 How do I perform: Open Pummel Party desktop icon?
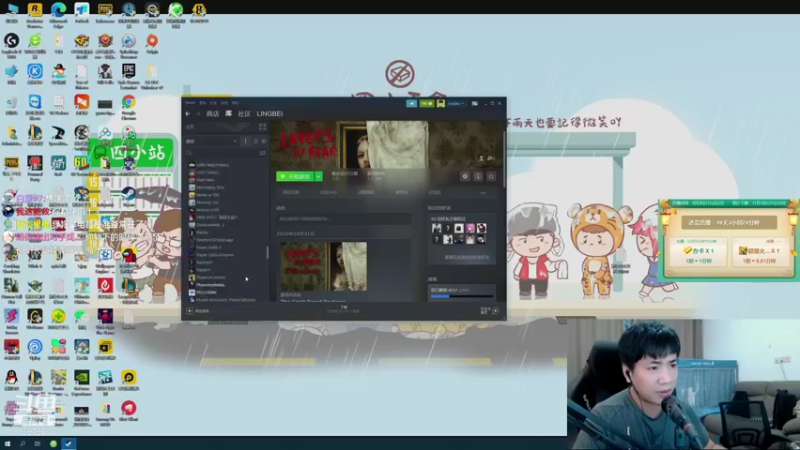(x=35, y=169)
